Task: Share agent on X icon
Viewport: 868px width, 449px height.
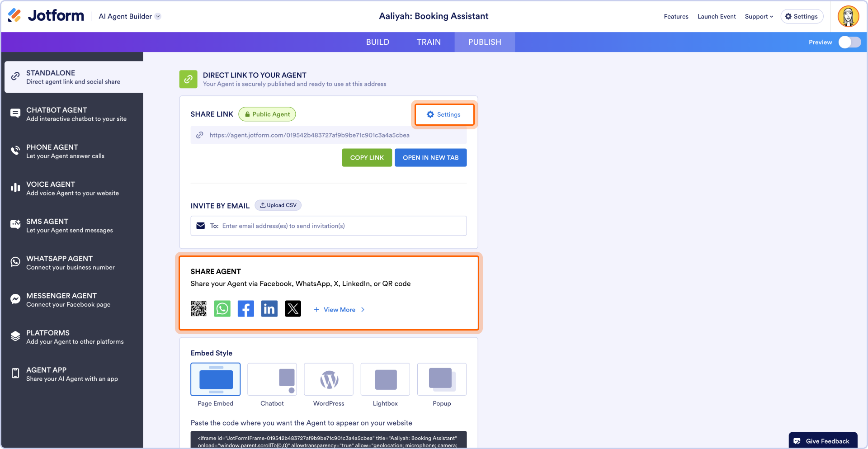Action: 292,309
